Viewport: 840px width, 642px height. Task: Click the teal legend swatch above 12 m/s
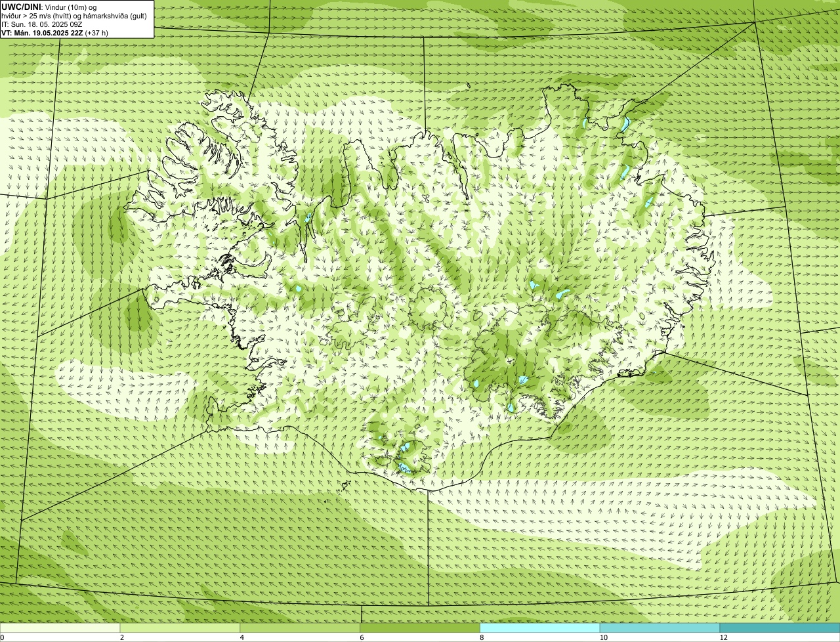pos(780,628)
